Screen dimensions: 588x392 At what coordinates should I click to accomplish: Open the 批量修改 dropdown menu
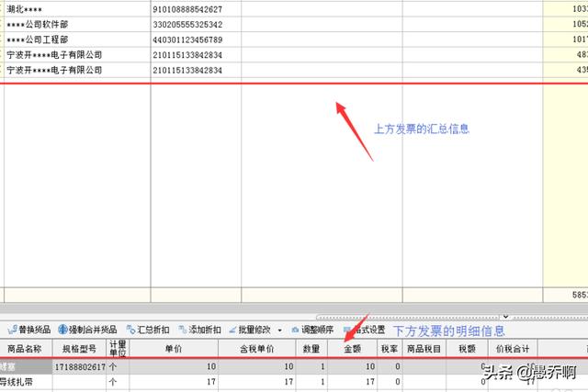254,330
